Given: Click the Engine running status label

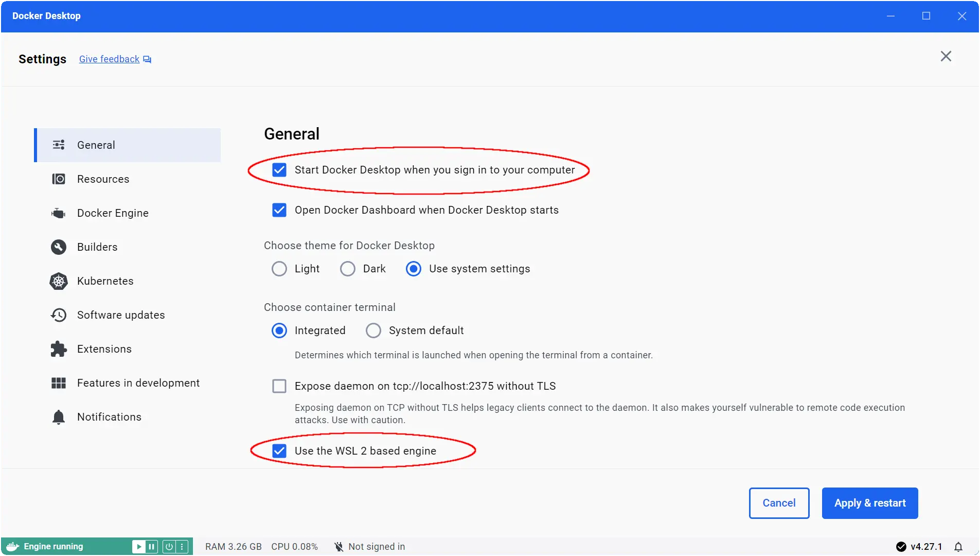Looking at the screenshot, I should click(54, 546).
